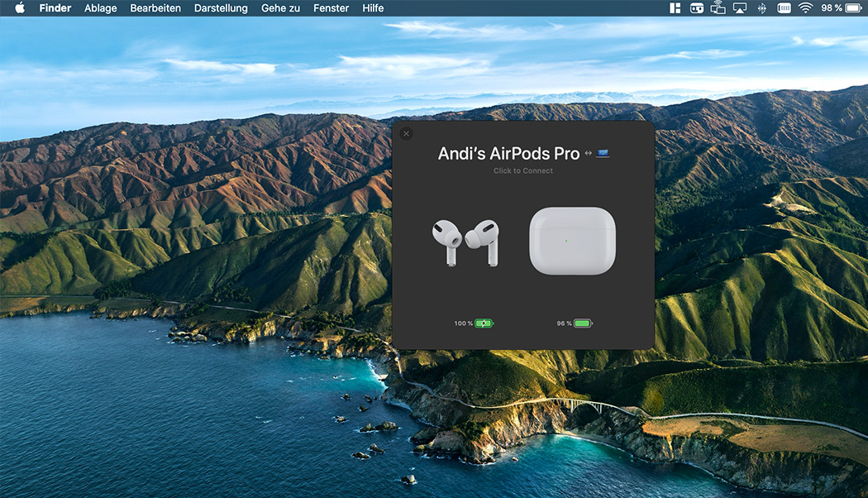
Task: Click the double-arrow icon next to AirPods name
Action: tap(588, 153)
